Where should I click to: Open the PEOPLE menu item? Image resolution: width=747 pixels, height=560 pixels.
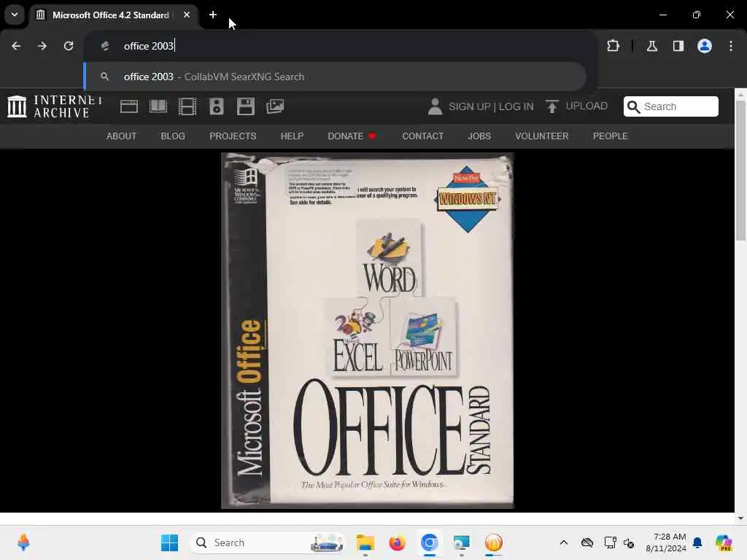click(611, 136)
